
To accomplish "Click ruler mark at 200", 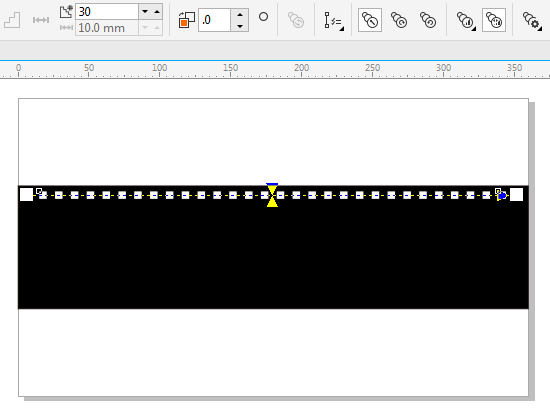I will (302, 68).
